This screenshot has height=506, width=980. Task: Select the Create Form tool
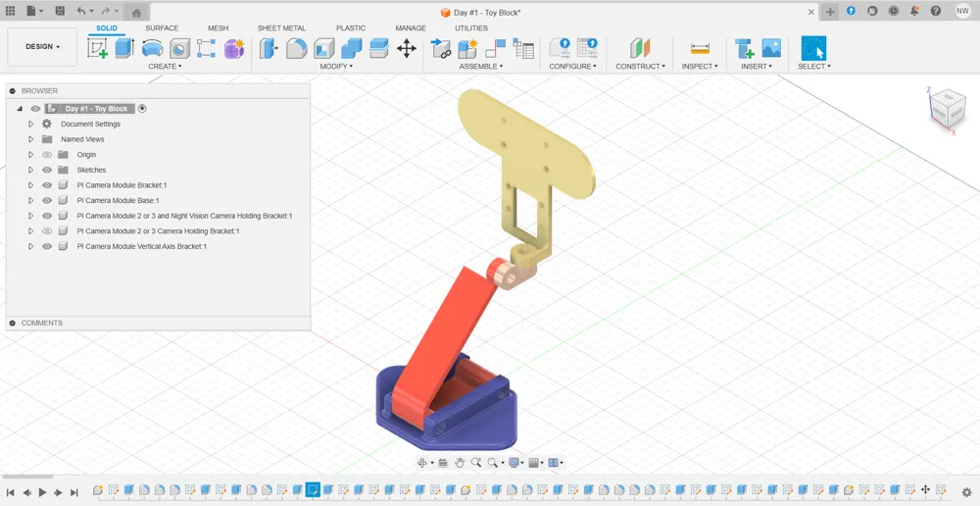[x=234, y=48]
